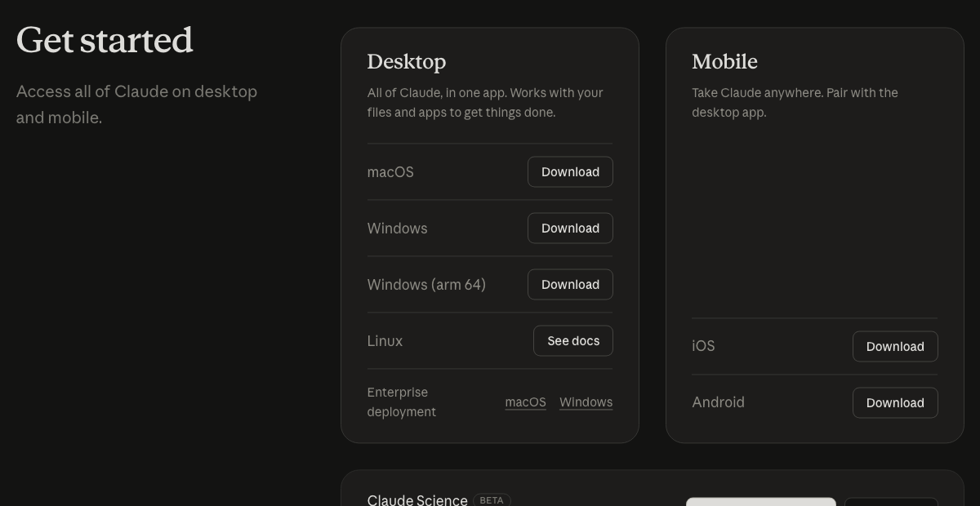Click the "iOS" row label
The width and height of the screenshot is (980, 506).
[x=703, y=346]
